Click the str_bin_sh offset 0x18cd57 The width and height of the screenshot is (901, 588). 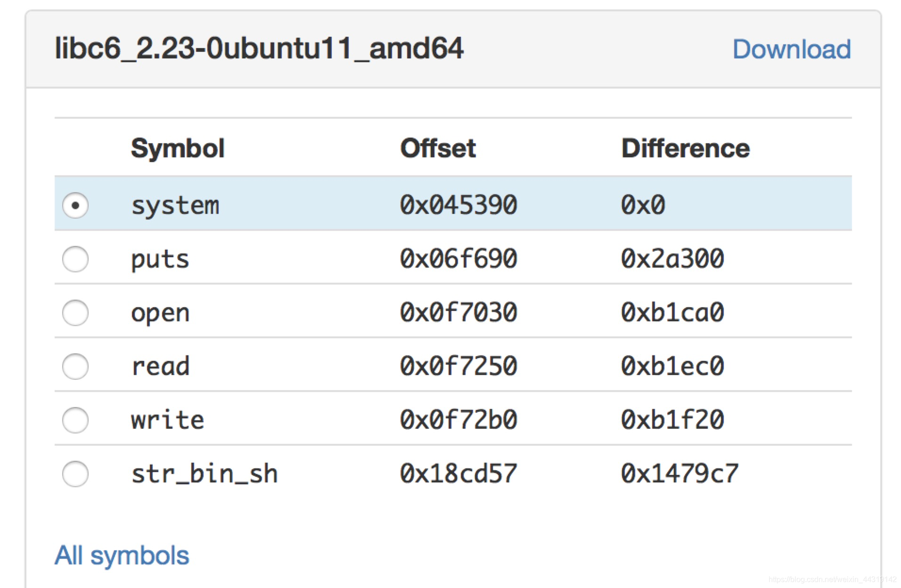coord(459,474)
